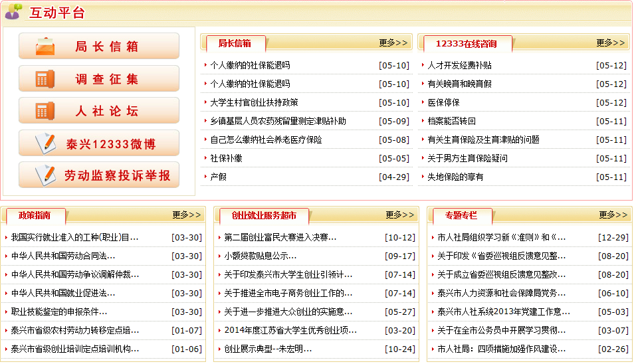
Task: Open the 调查征集 sidebar button
Action: [x=99, y=78]
